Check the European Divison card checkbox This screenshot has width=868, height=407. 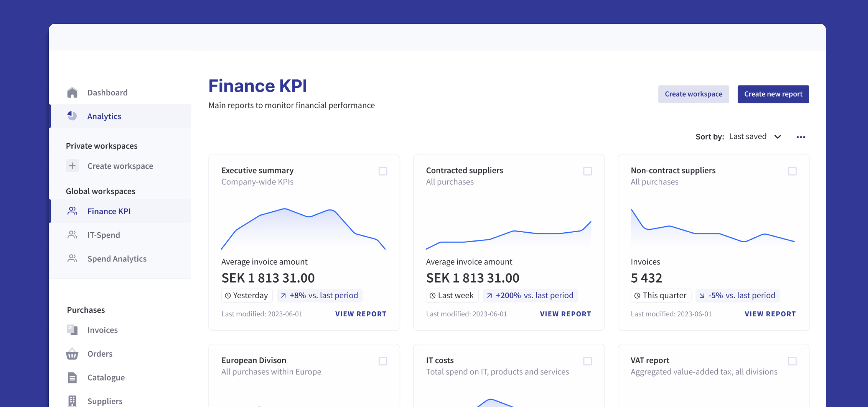point(383,361)
